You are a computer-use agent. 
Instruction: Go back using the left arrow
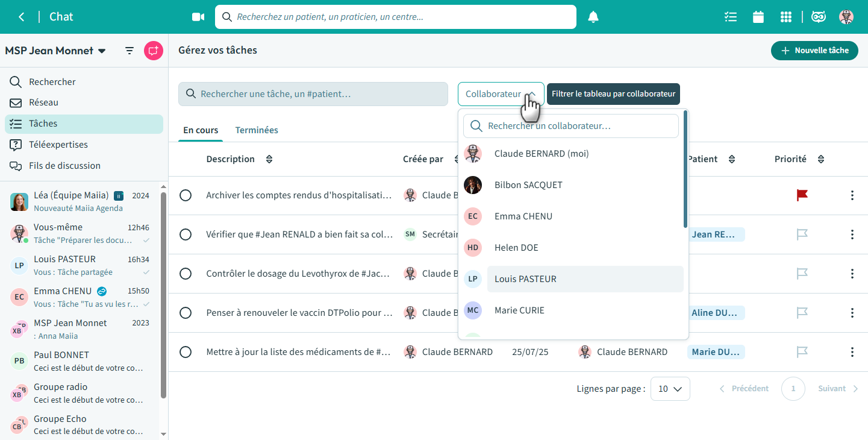(22, 17)
